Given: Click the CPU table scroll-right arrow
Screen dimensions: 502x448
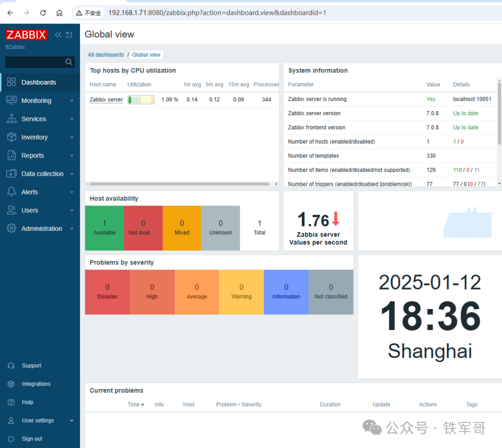Looking at the screenshot, I should [276, 184].
